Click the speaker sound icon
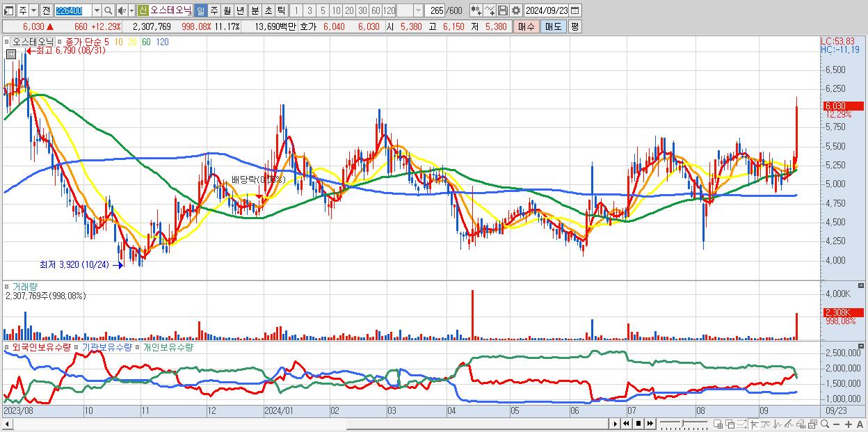868x432 pixels. pos(121,10)
